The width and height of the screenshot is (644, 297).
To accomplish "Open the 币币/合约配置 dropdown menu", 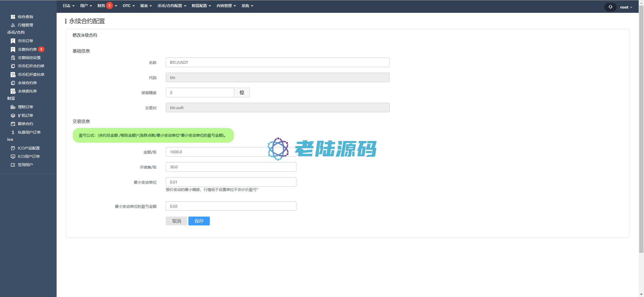I will 172,6.
